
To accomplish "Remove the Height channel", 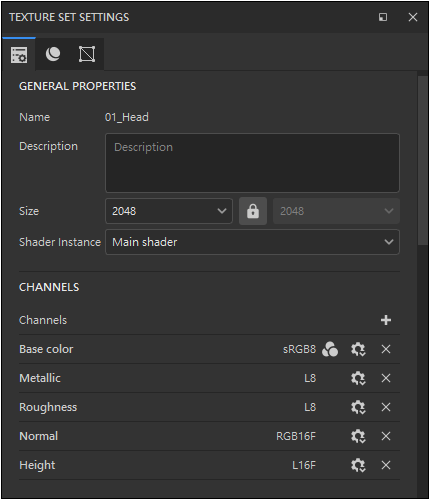I will [x=386, y=465].
